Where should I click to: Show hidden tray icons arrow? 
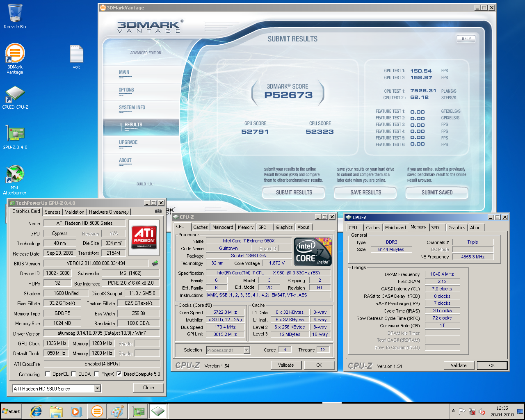[453, 411]
